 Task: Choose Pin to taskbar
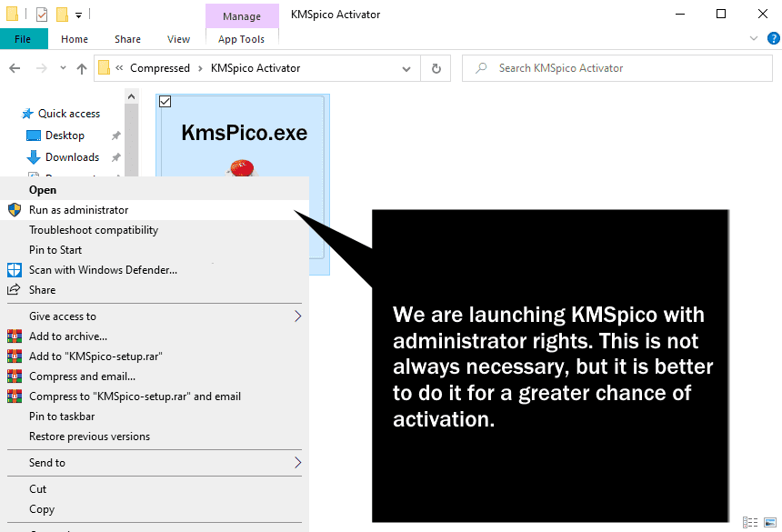point(155,416)
